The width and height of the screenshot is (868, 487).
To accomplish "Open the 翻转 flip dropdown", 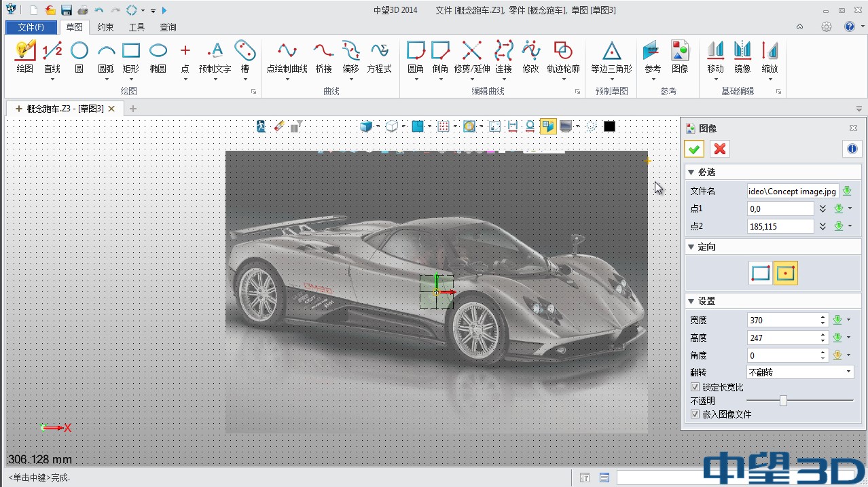I will [848, 372].
